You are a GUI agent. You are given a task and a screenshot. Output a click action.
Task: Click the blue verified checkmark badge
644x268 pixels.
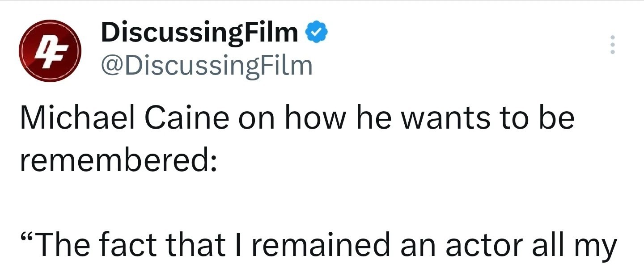pos(316,33)
